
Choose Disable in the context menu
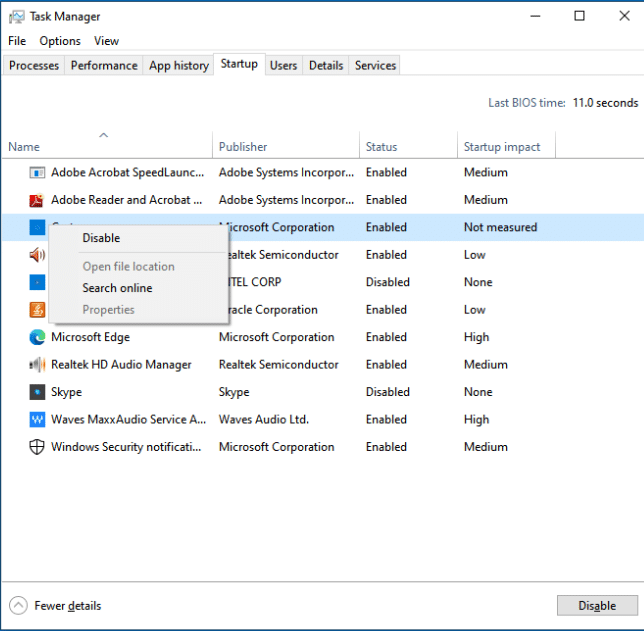[x=101, y=238]
